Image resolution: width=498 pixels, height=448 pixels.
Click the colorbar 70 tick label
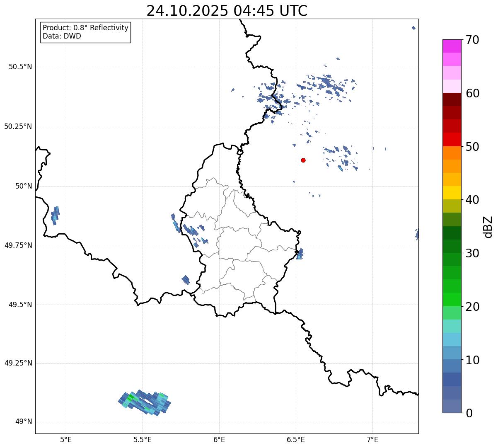[472, 40]
